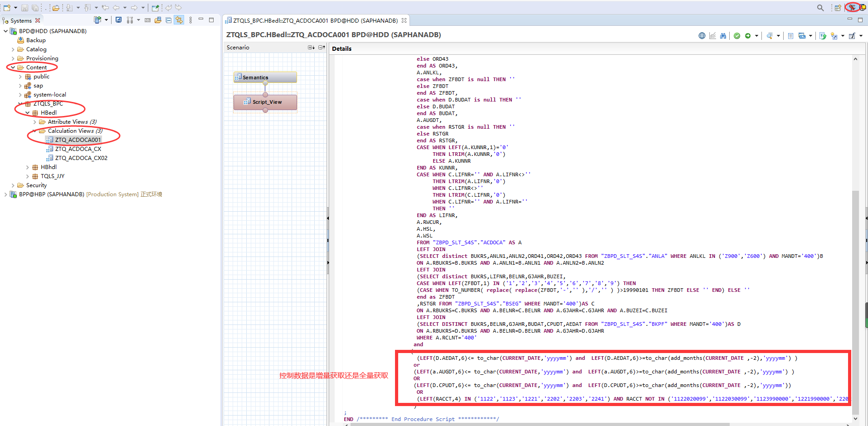Click the binoculars Find icon in editor toolbar

(723, 36)
